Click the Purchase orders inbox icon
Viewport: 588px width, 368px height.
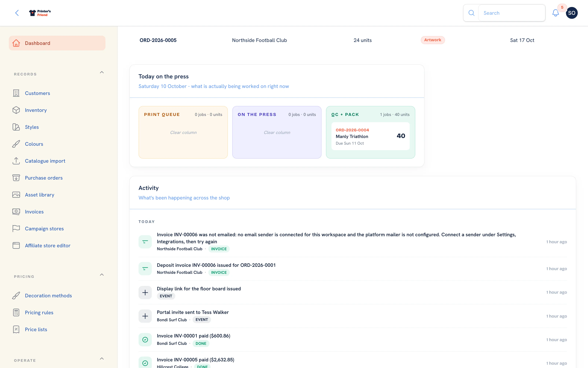[x=16, y=178]
